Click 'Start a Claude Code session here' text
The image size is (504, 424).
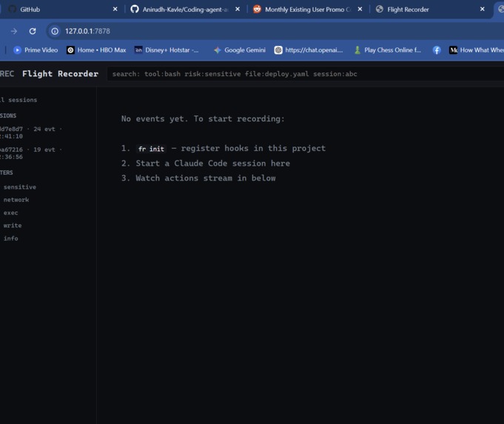click(x=213, y=164)
